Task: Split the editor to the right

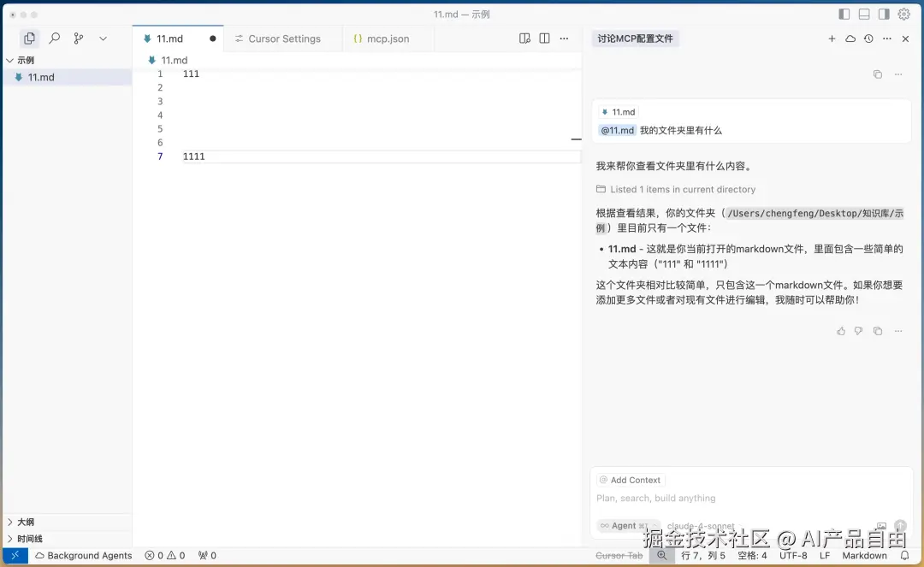Action: click(x=544, y=38)
